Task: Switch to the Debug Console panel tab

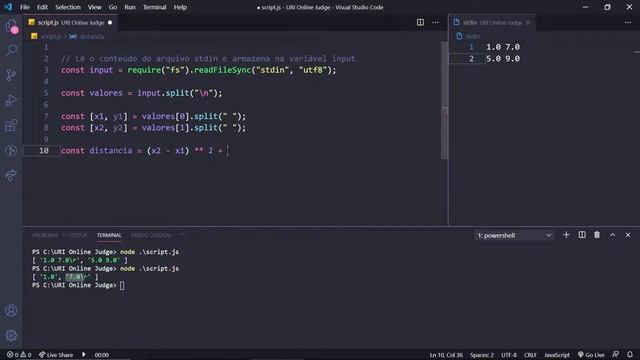Action: pyautogui.click(x=151, y=235)
